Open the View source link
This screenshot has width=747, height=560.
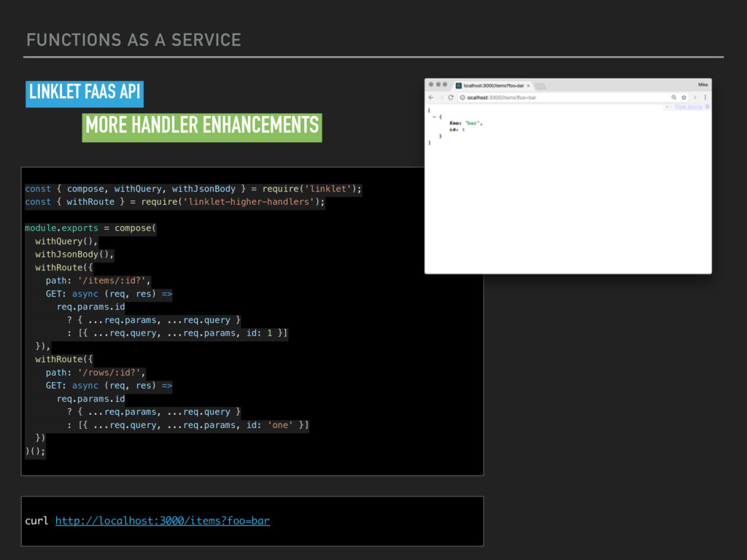pos(688,106)
